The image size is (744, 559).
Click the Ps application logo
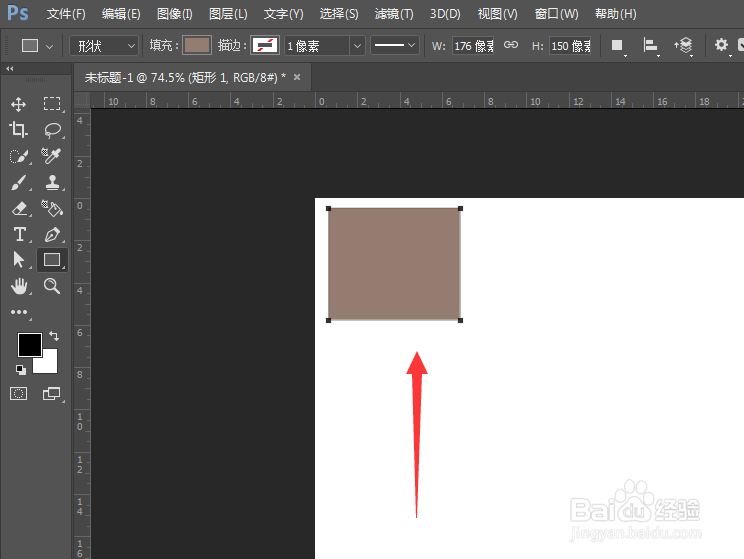pos(18,13)
